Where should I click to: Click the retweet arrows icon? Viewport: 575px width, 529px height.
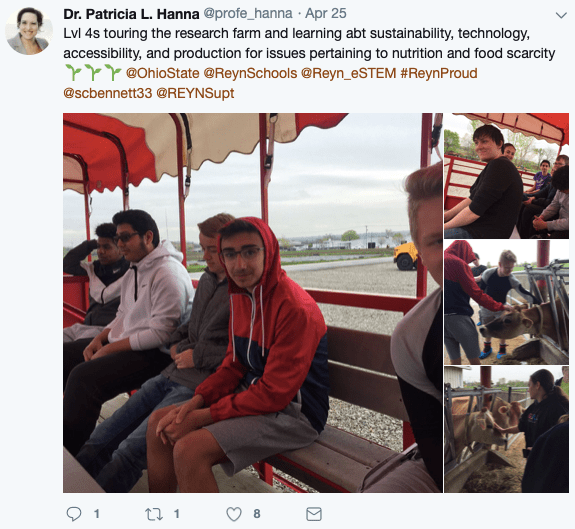point(154,514)
